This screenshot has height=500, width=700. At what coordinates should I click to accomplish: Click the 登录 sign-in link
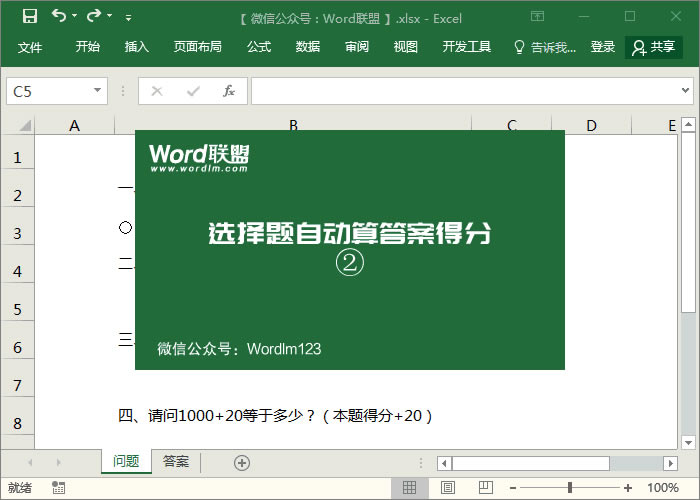coord(603,47)
